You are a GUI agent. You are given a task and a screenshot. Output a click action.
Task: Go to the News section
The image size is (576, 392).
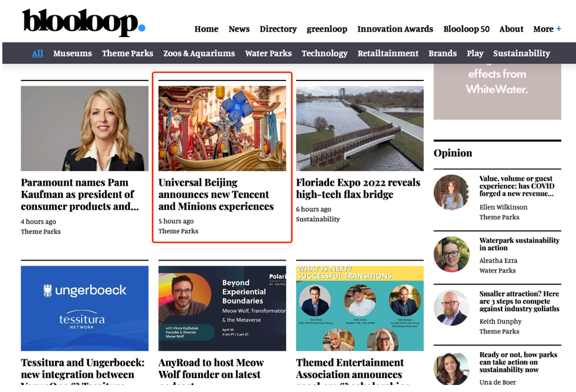click(x=239, y=29)
